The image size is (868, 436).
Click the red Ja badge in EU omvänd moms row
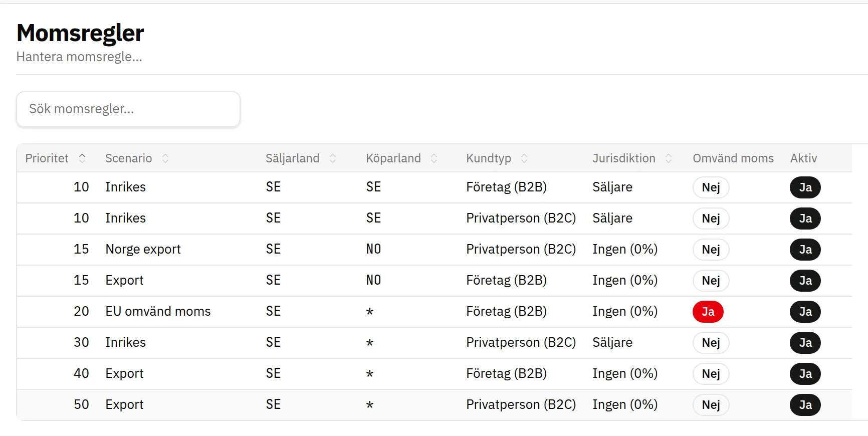(x=708, y=312)
